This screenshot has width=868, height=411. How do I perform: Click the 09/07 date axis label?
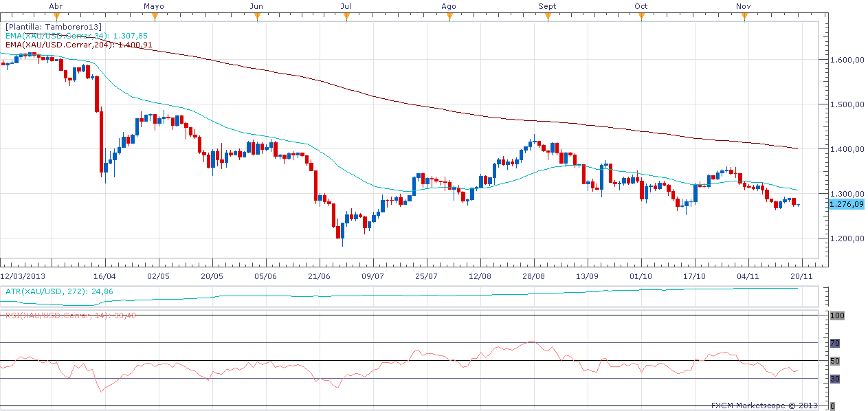(x=372, y=276)
